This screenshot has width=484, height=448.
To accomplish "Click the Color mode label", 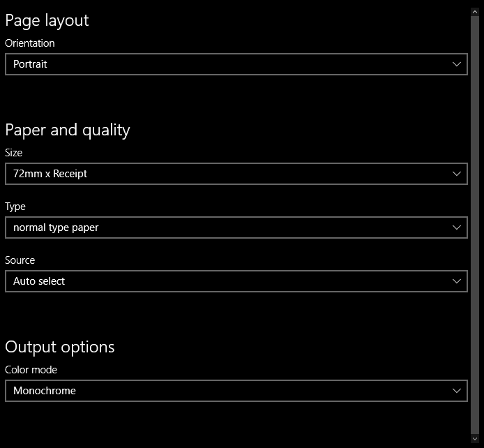I will click(31, 370).
